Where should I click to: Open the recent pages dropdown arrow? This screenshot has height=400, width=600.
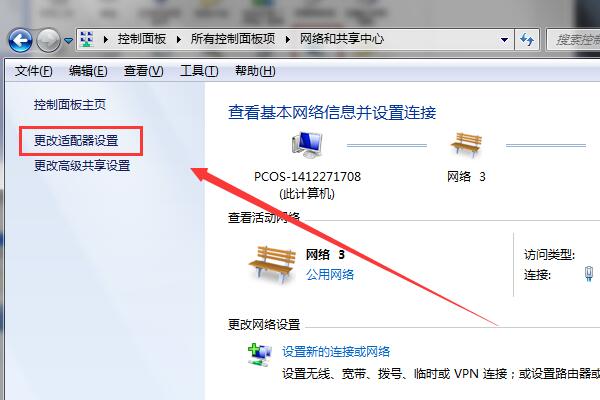pos(68,40)
